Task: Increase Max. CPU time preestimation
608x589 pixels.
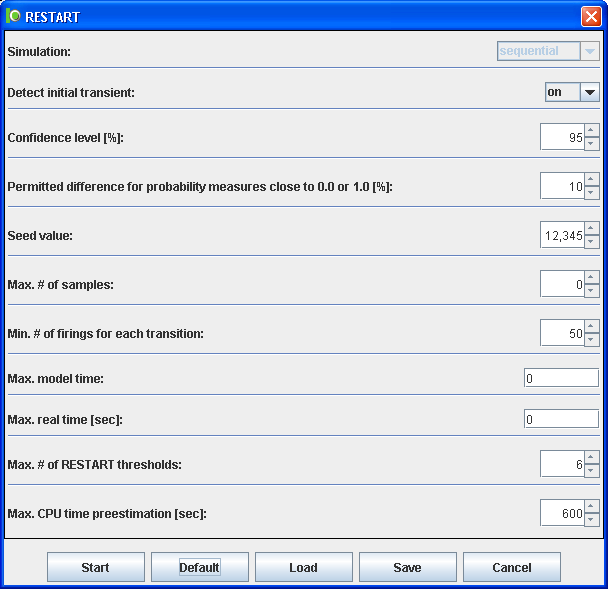Action: tap(591, 506)
